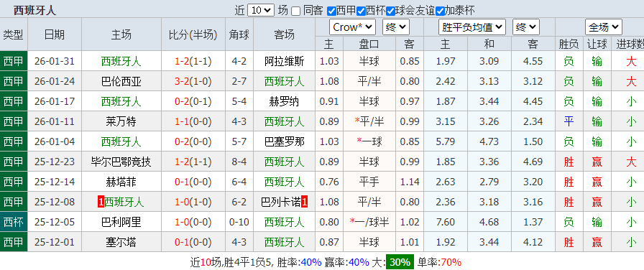The image size is (644, 270).
Task: Click the 西甲 league tag on 26-01-31 row
Action: pyautogui.click(x=14, y=61)
